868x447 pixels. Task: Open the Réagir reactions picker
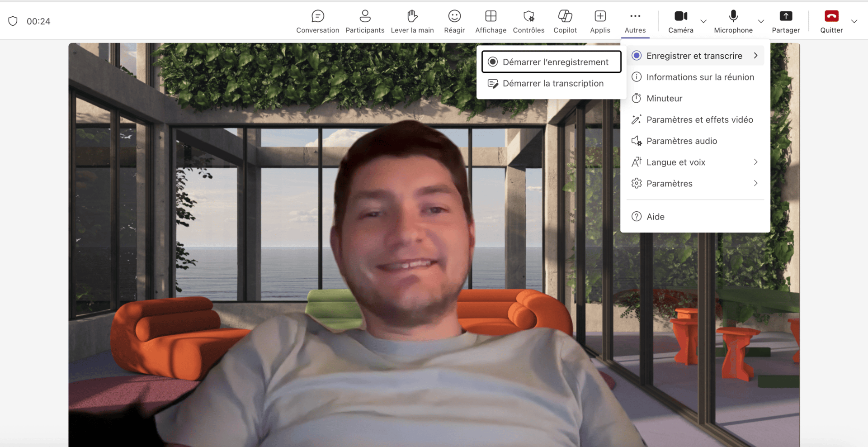point(454,21)
